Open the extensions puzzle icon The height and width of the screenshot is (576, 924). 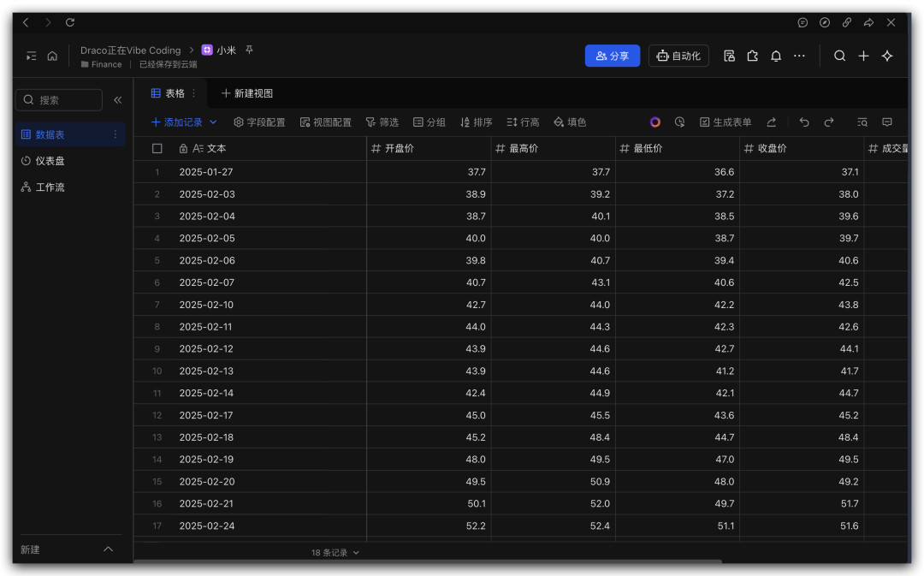(x=753, y=56)
